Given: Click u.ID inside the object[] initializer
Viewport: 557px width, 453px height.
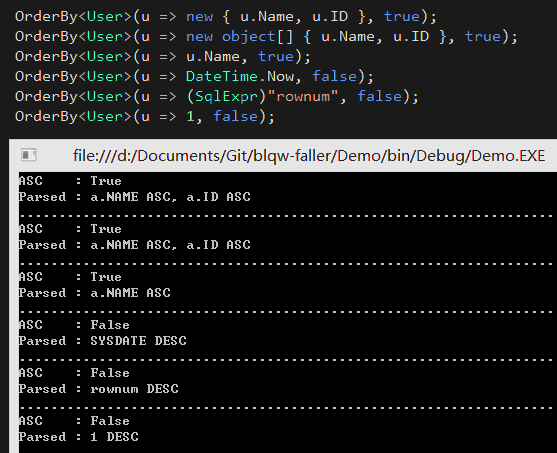Looking at the screenshot, I should click(411, 37).
